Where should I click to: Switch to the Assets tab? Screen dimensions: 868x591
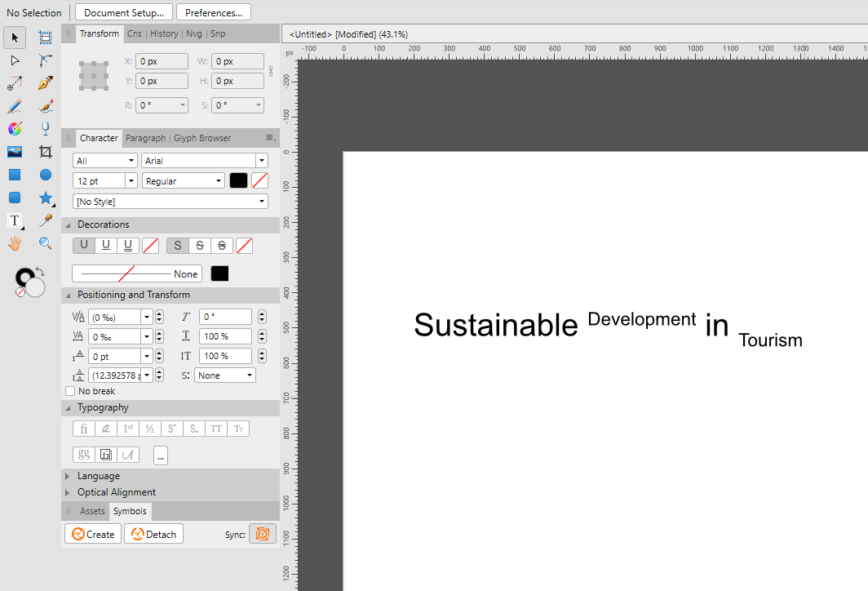[92, 511]
